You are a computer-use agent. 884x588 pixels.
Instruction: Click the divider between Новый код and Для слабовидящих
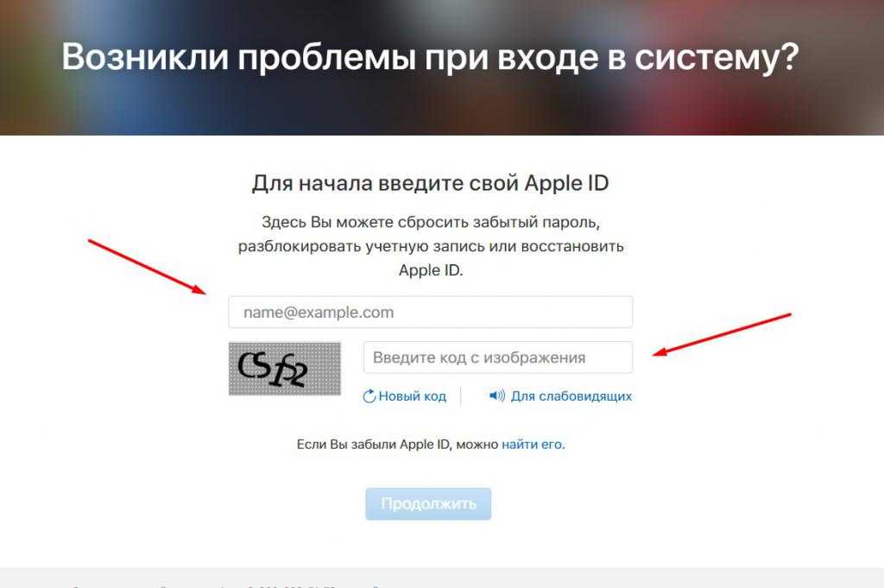(x=461, y=395)
